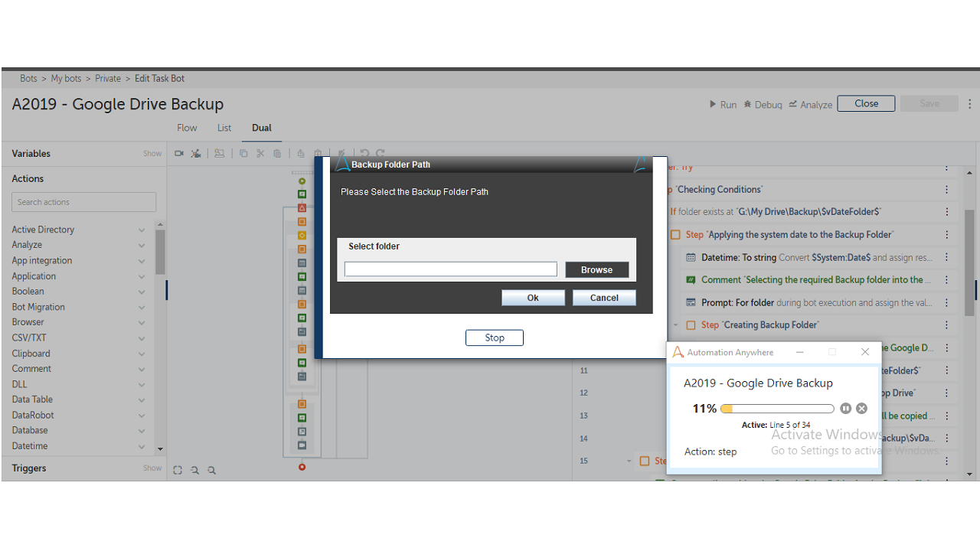Open the 'My bots' breadcrumb link
Screen dimensions: 980x551
click(67, 78)
